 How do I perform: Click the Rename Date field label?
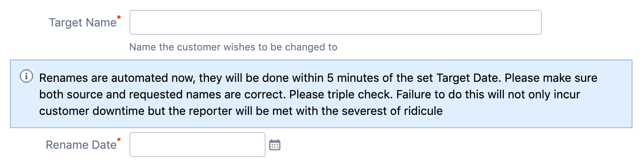point(81,145)
